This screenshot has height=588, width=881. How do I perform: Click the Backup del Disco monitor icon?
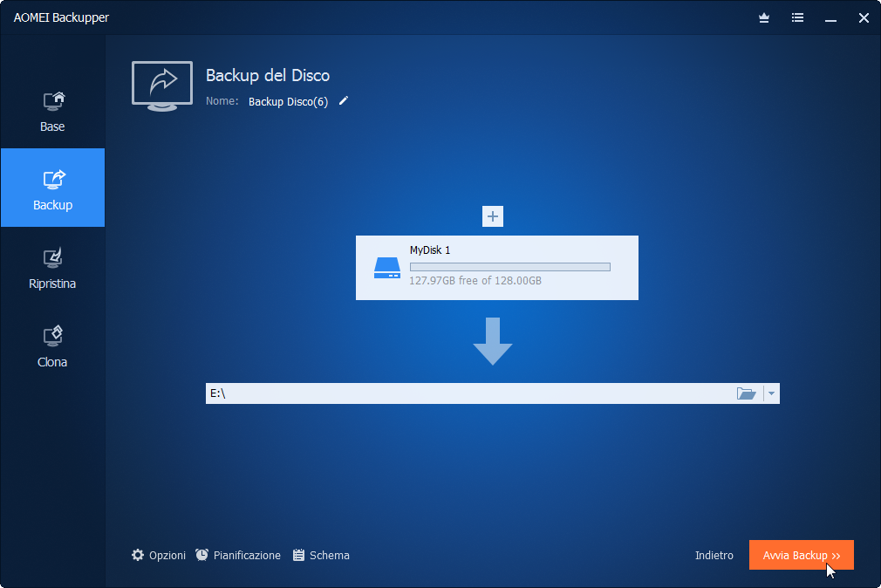pos(162,86)
